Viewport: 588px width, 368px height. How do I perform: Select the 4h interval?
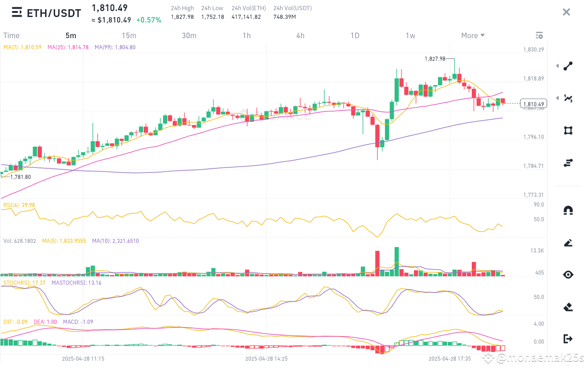click(x=300, y=35)
